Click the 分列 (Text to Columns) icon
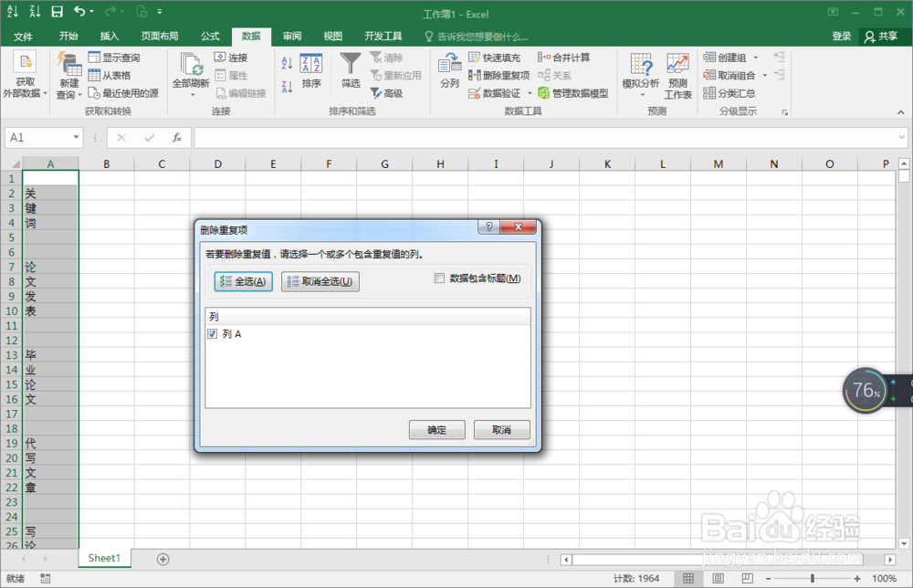 (x=449, y=71)
